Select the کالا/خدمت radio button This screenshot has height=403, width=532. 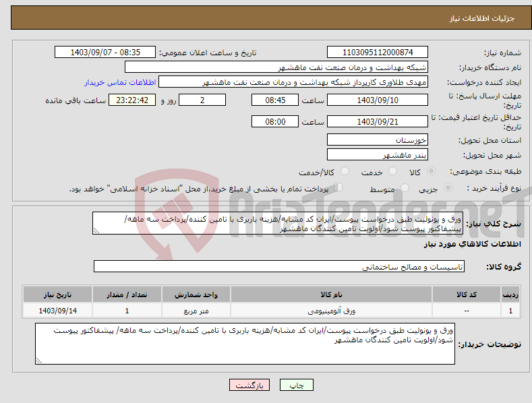coord(345,171)
